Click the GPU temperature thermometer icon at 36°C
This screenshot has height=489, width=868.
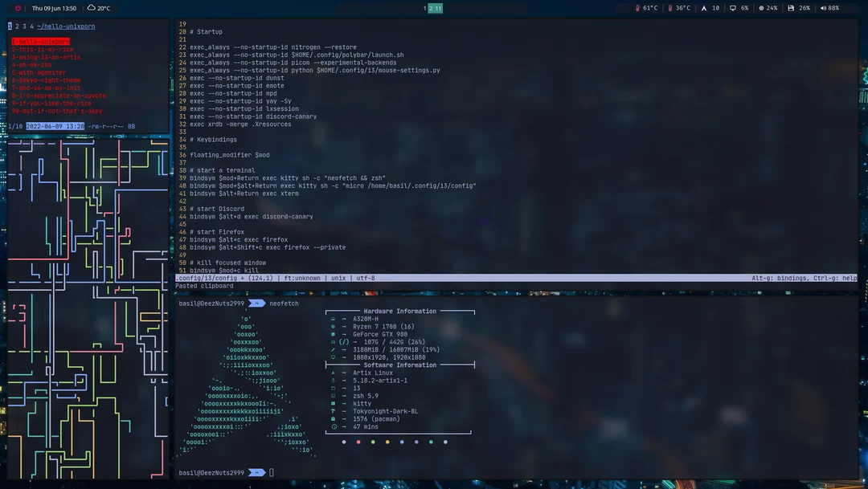pos(670,8)
